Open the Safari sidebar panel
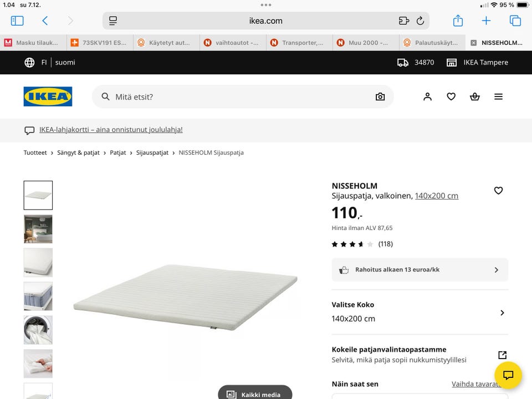Image resolution: width=532 pixels, height=399 pixels. tap(17, 21)
